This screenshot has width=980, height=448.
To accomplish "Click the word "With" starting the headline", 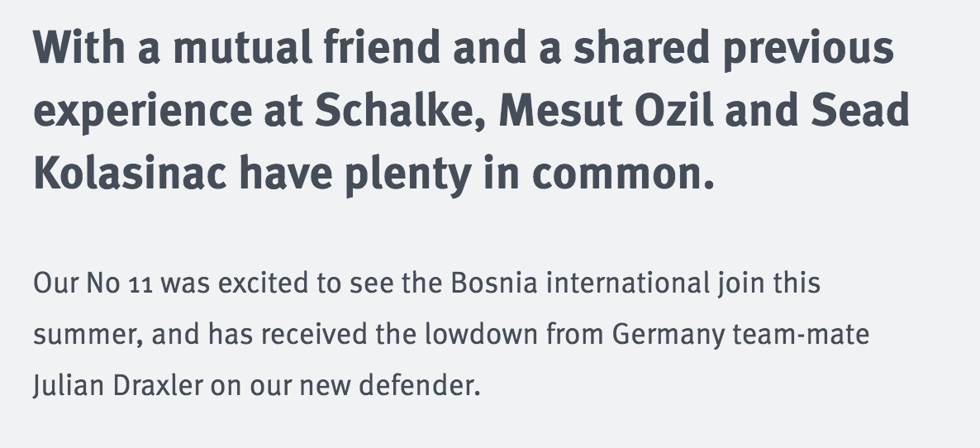I will [x=78, y=47].
